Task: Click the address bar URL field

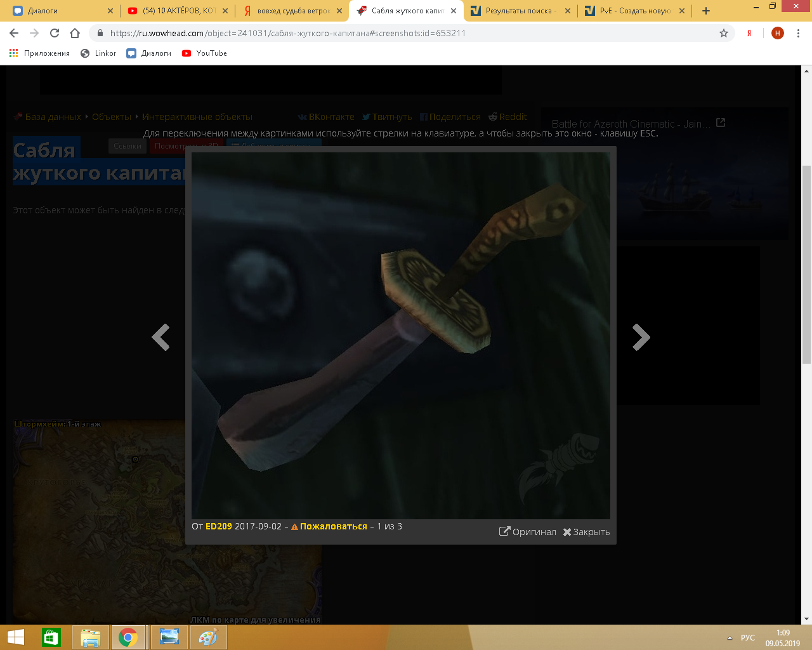Action: [406, 33]
